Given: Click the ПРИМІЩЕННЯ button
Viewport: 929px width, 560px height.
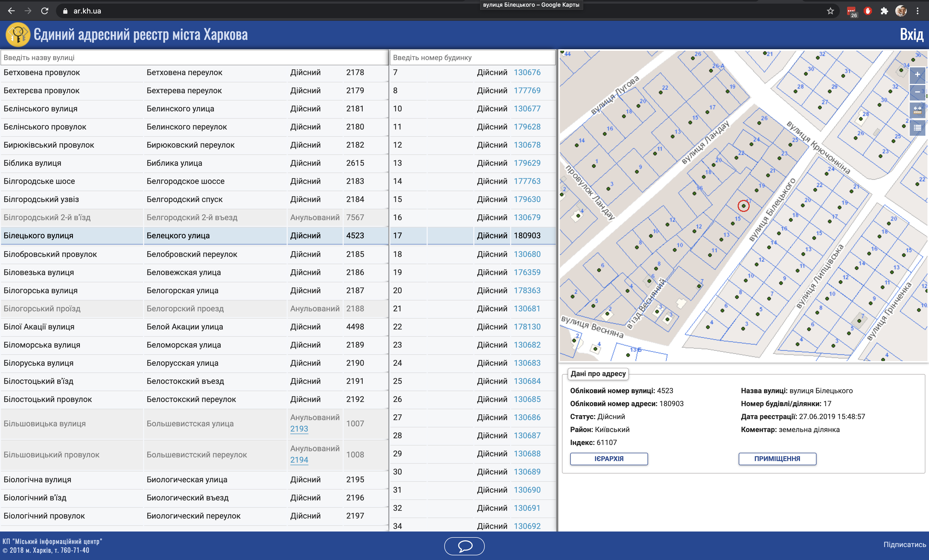Looking at the screenshot, I should pyautogui.click(x=777, y=459).
